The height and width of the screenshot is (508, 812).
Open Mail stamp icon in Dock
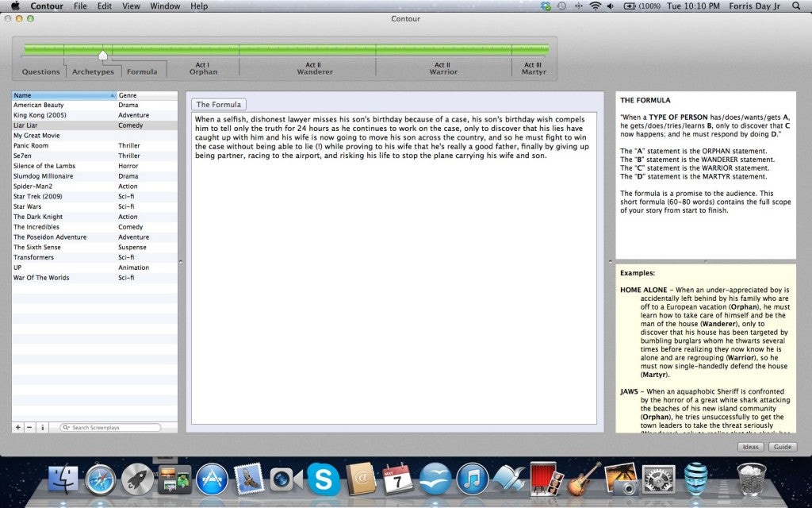pyautogui.click(x=249, y=479)
